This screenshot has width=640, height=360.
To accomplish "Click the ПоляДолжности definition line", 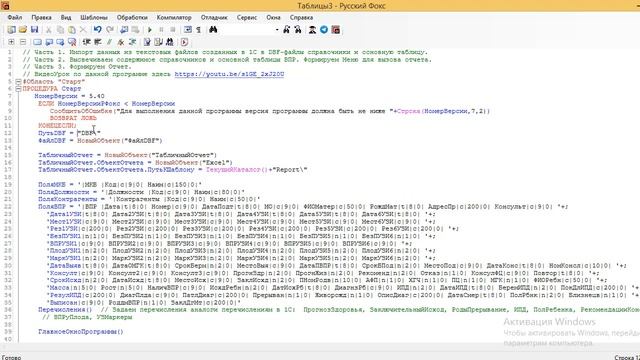I will pos(141,192).
